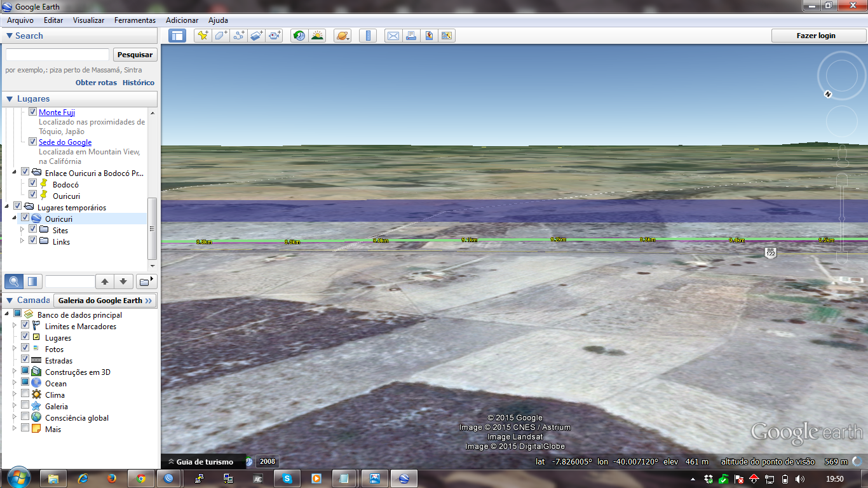Click the view in Google Maps icon
The height and width of the screenshot is (488, 868).
coord(447,36)
